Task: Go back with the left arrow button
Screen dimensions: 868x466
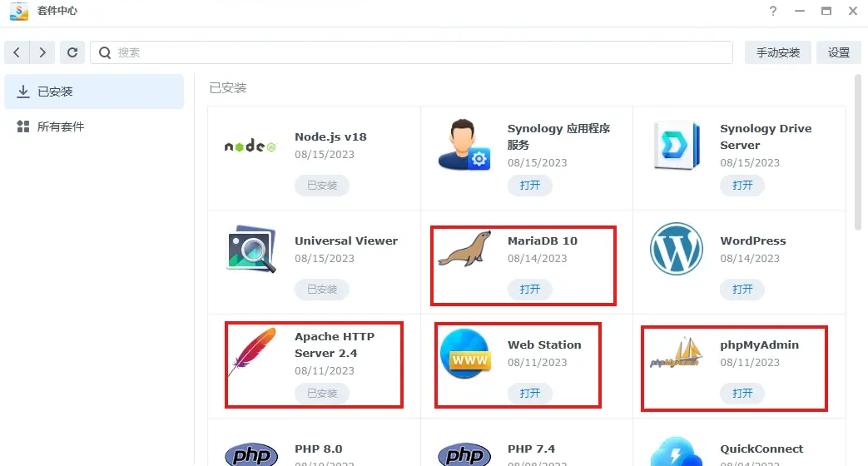Action: point(17,52)
